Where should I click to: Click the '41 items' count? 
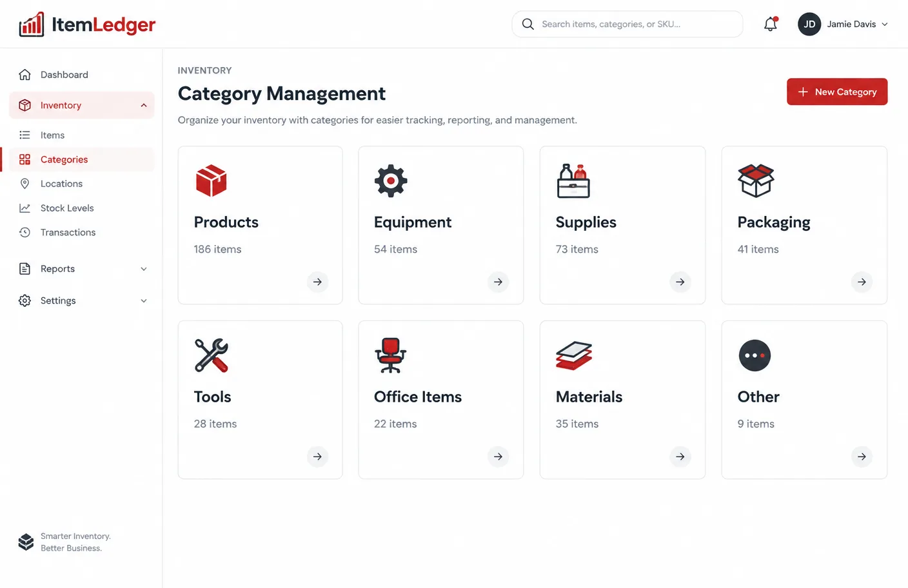[758, 249]
